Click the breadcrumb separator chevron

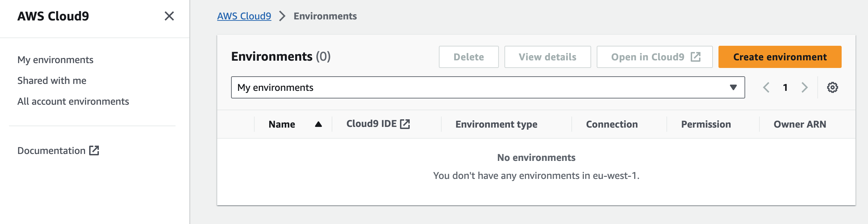[282, 16]
